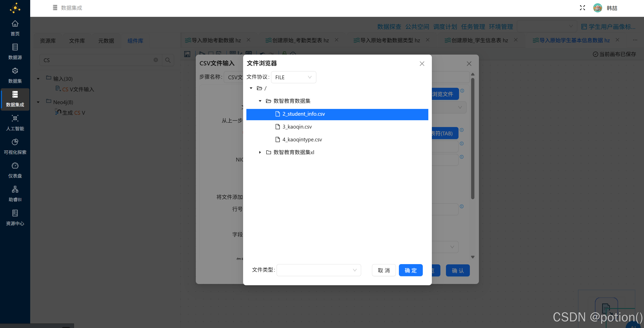Open 可视化探索 in the sidebar
The width and height of the screenshot is (644, 328).
click(x=15, y=147)
